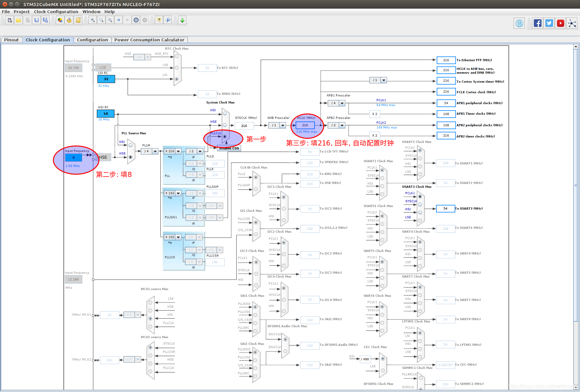This screenshot has width=580, height=392.
Task: Open the PLLI2S X 192 multiplier dropdown
Action: pyautogui.click(x=178, y=237)
